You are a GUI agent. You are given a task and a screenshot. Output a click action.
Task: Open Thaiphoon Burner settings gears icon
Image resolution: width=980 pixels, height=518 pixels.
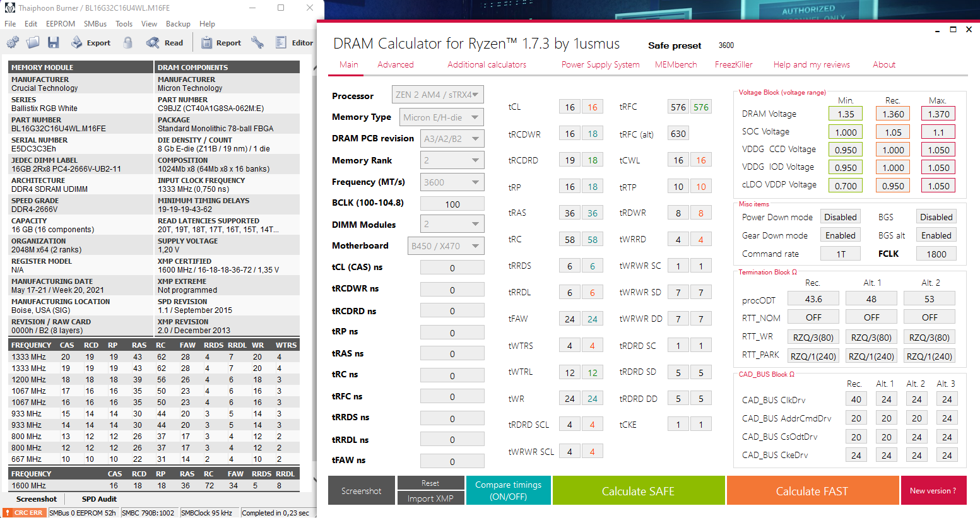pyautogui.click(x=13, y=43)
